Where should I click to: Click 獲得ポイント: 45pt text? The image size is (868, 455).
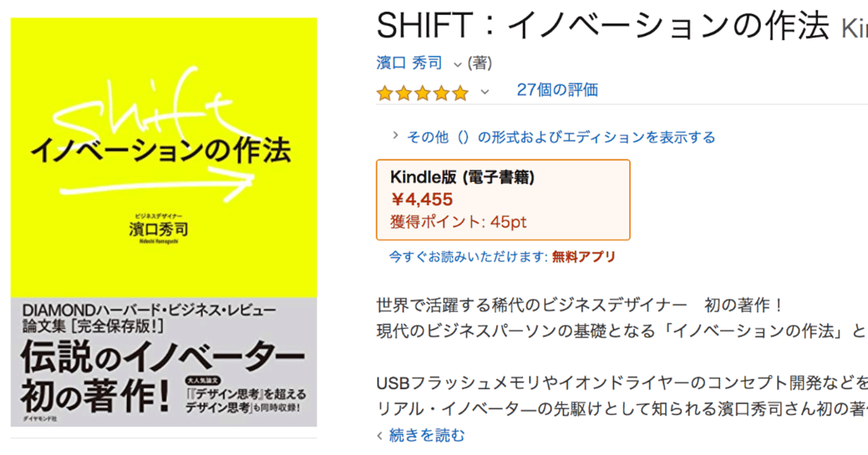coord(458,222)
